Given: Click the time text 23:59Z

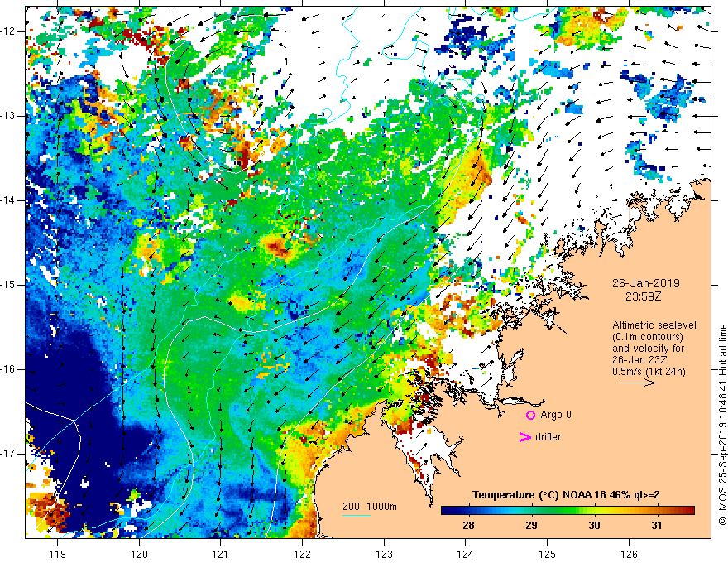Looking at the screenshot, I should pyautogui.click(x=643, y=296).
